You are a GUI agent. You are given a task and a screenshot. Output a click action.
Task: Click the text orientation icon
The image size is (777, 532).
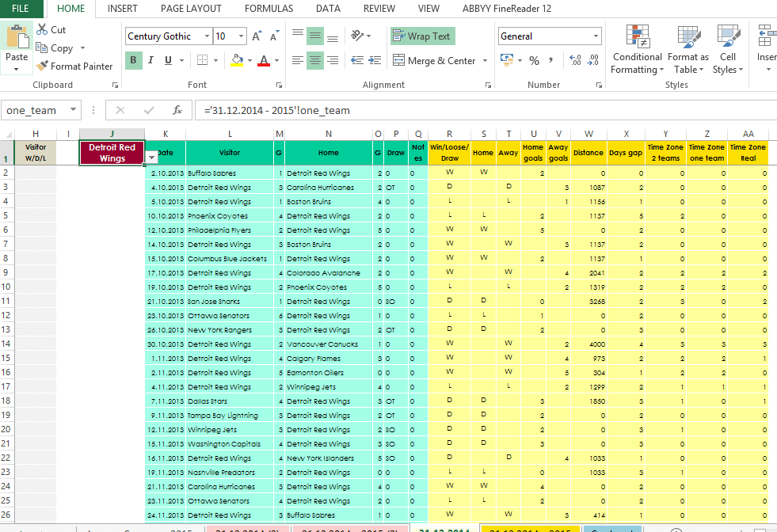click(x=358, y=35)
